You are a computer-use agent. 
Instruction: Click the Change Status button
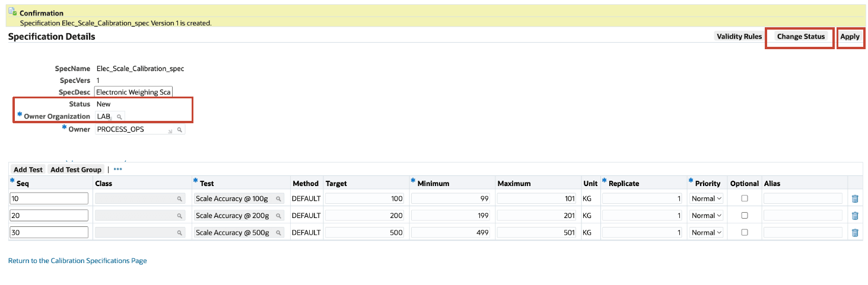point(800,36)
